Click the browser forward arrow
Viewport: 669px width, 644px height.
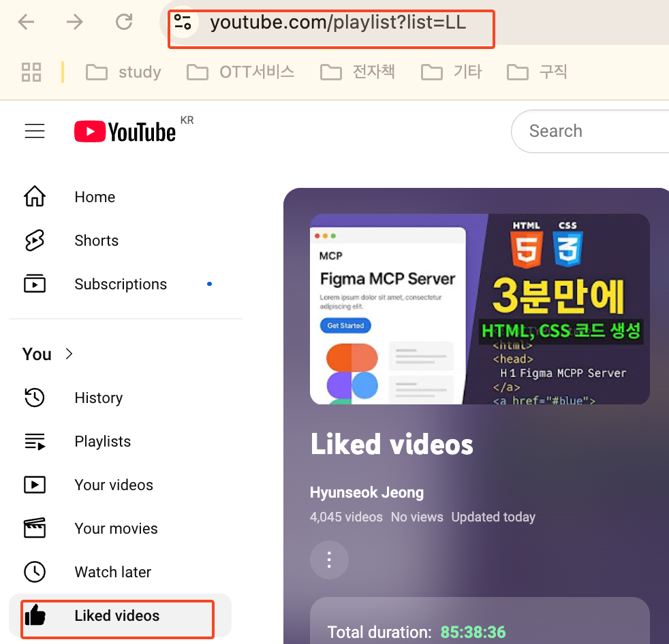75,22
